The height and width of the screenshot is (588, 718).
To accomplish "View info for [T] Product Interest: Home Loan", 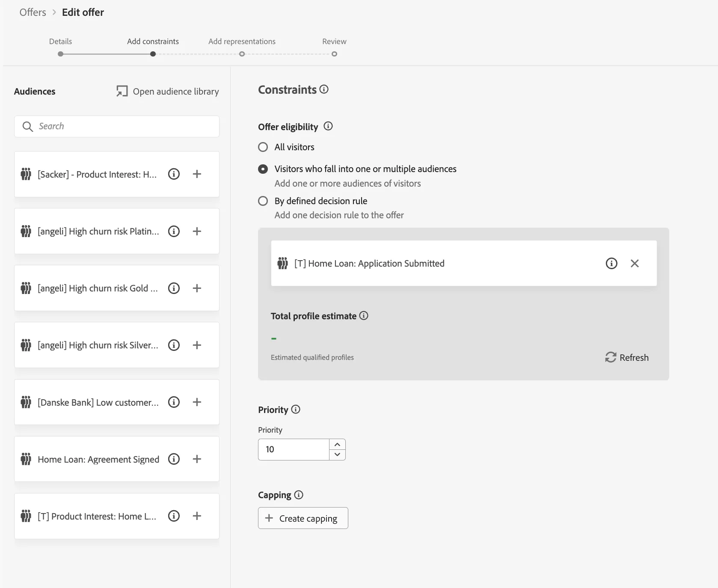I will (174, 516).
